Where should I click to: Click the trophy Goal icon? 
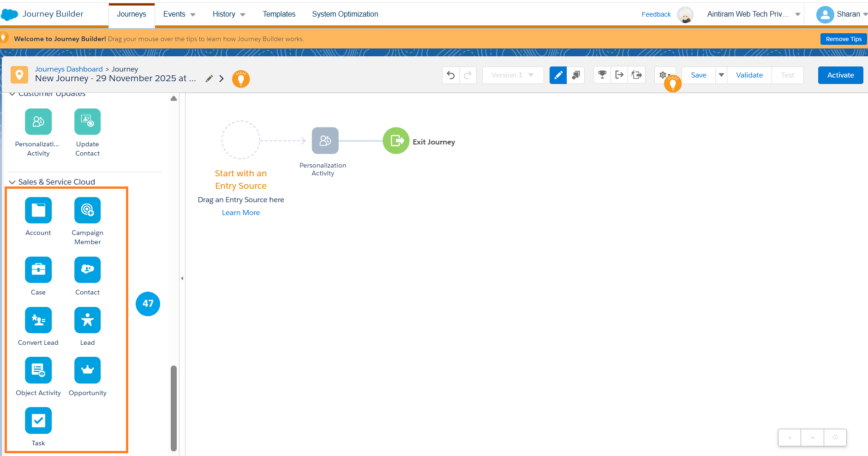tap(602, 75)
